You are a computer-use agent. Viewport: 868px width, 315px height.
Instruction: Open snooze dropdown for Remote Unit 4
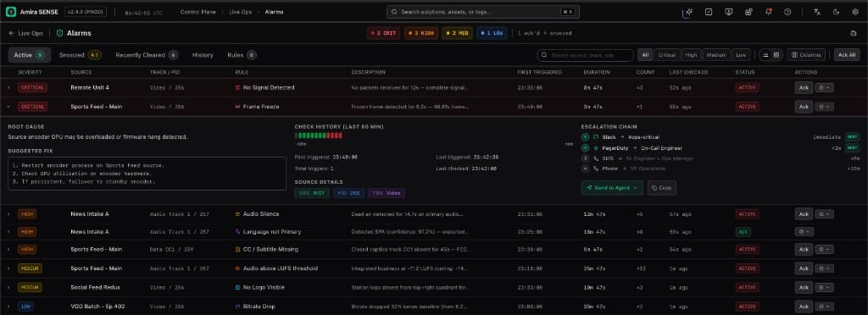[824, 87]
